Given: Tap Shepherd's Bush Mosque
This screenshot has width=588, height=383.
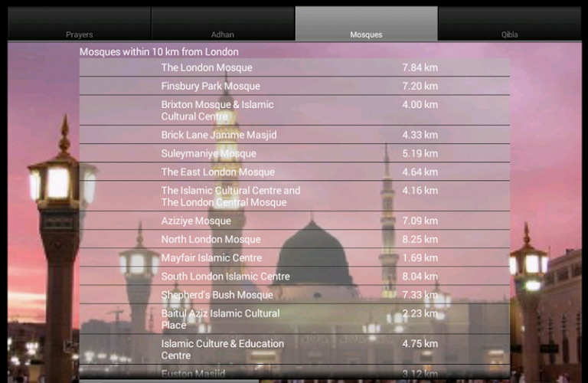Looking at the screenshot, I should coord(294,294).
